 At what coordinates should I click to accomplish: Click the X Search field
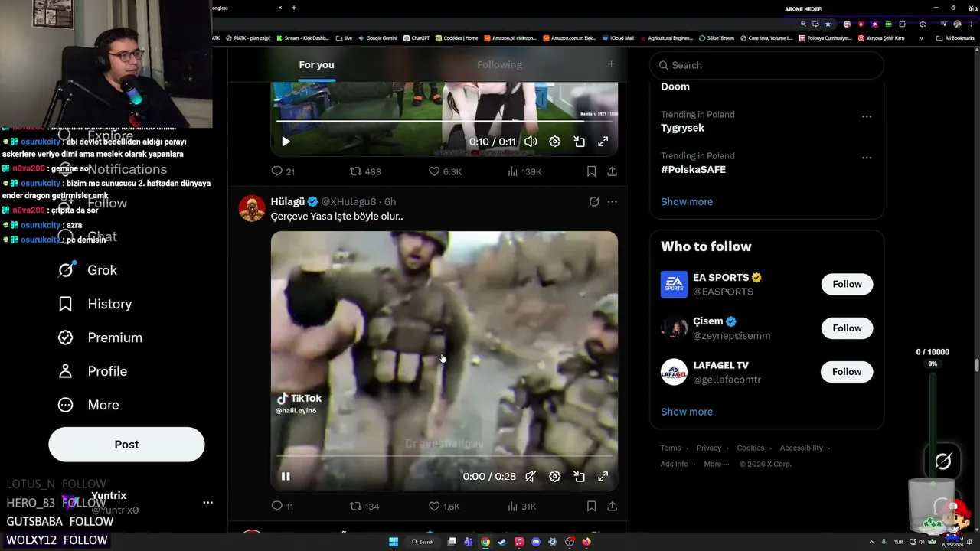coord(767,65)
